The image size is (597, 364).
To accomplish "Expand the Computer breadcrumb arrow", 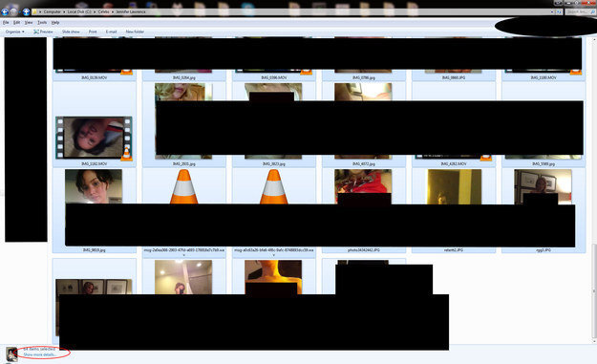I will pyautogui.click(x=64, y=11).
